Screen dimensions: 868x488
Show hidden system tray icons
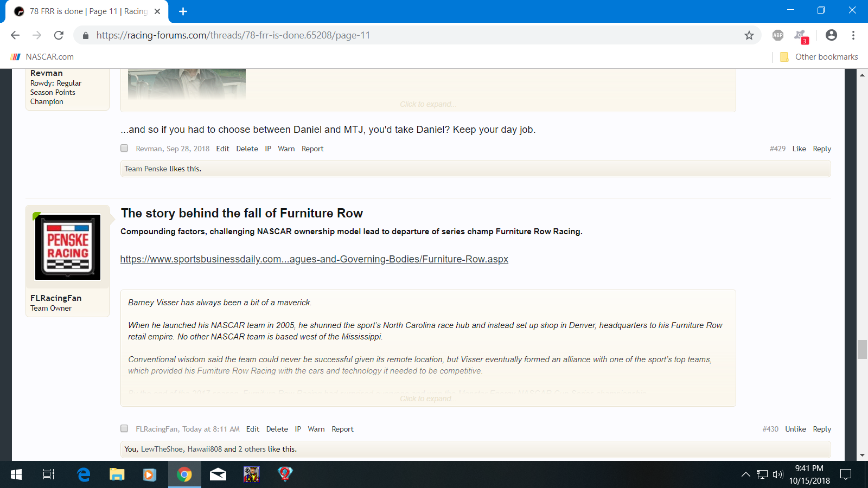point(746,474)
